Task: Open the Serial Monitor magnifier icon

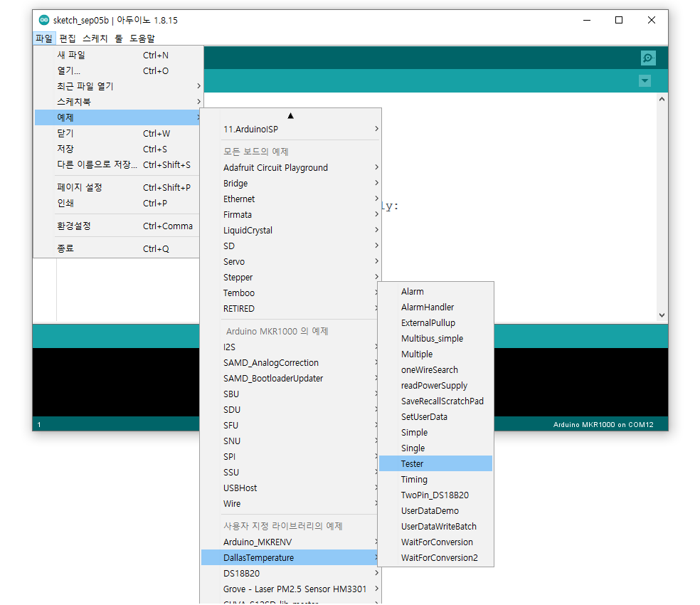Action: (x=648, y=58)
